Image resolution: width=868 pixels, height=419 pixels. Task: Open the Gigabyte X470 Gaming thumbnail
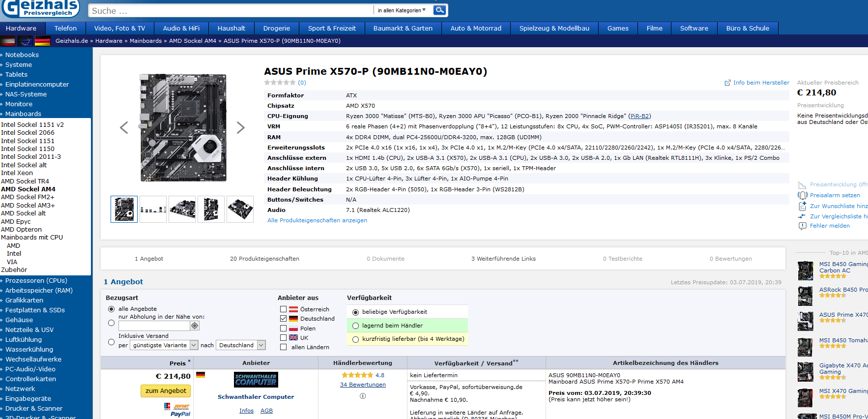pyautogui.click(x=806, y=372)
